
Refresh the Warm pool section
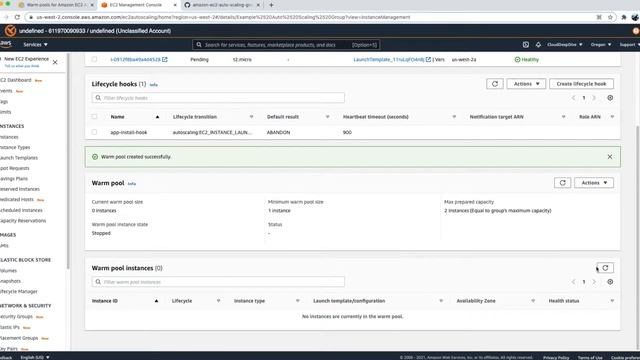pyautogui.click(x=562, y=183)
